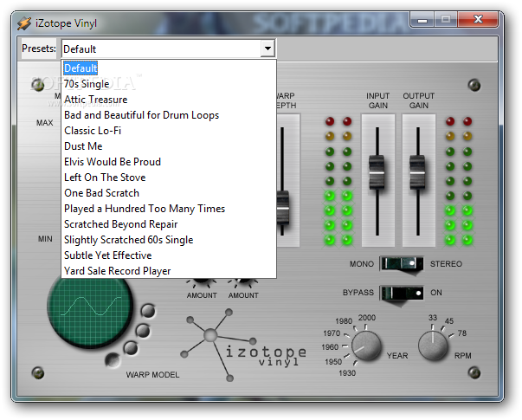Click the Presets combo box text field
522x420 pixels.
(161, 48)
